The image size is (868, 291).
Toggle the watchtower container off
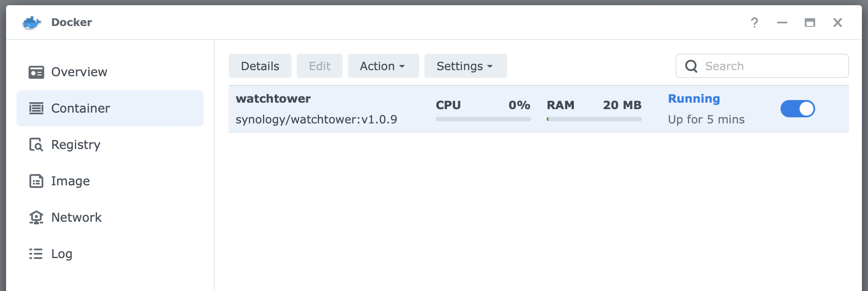(x=797, y=109)
